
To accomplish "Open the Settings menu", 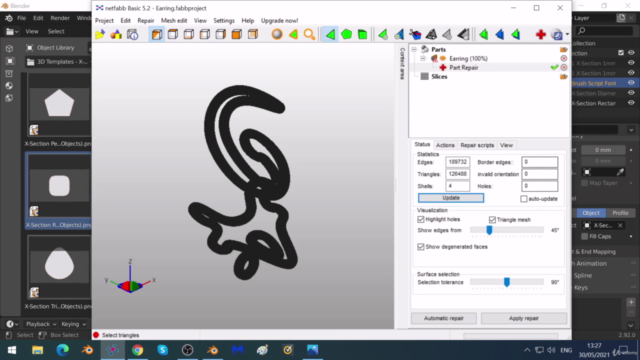I will pyautogui.click(x=224, y=20).
